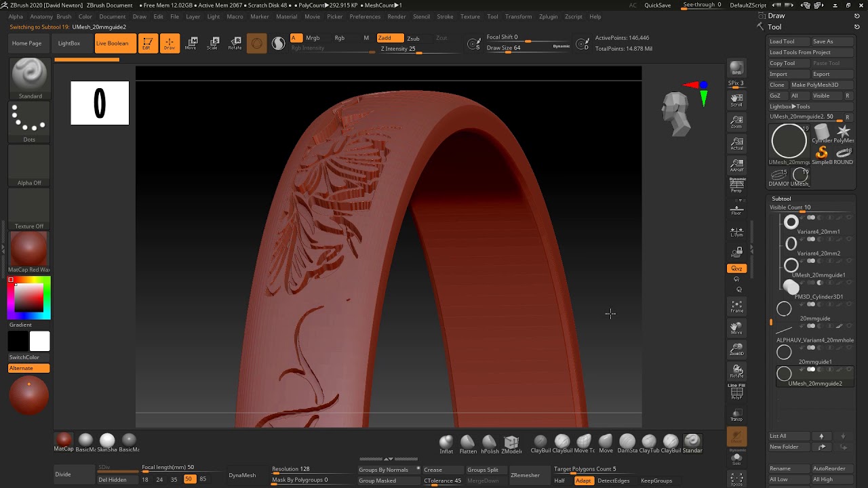Activate the Edit mode button

click(147, 43)
